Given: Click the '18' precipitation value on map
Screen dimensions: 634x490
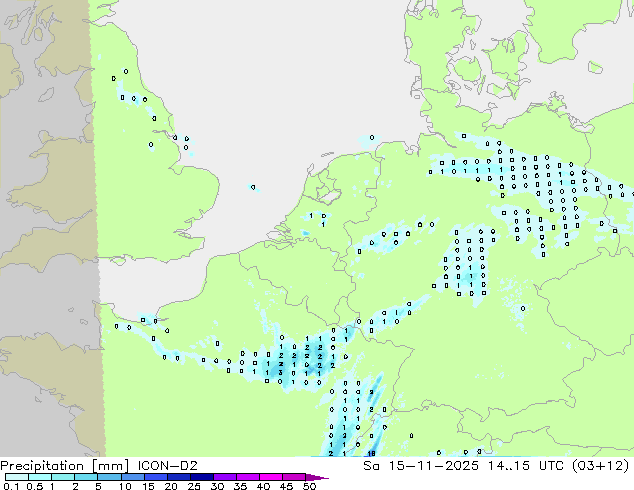Looking at the screenshot, I should pos(371,454).
